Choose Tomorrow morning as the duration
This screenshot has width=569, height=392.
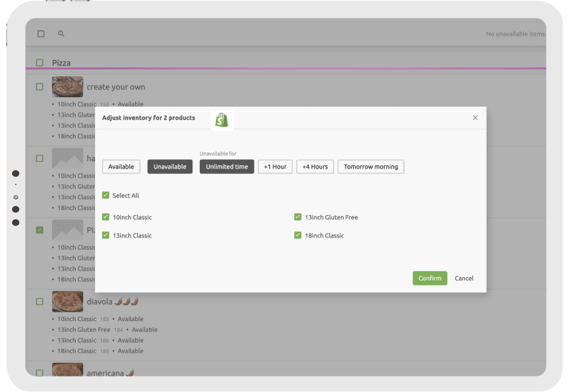click(x=371, y=166)
